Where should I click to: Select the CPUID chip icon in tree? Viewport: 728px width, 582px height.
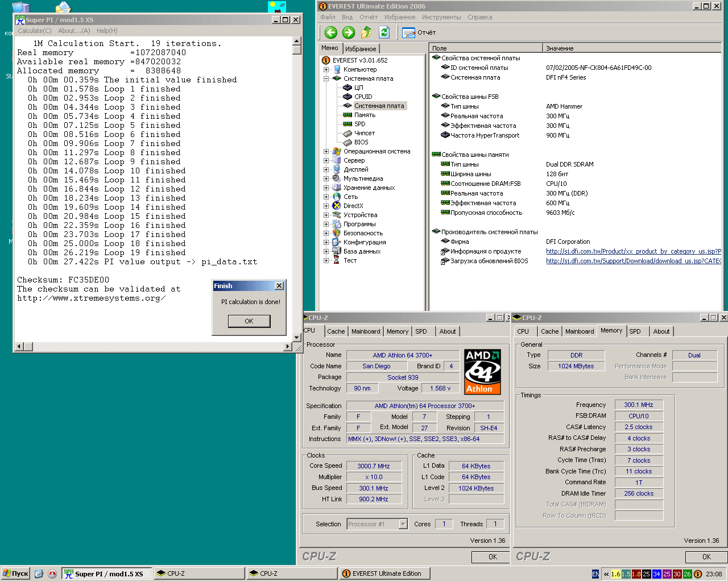click(348, 97)
